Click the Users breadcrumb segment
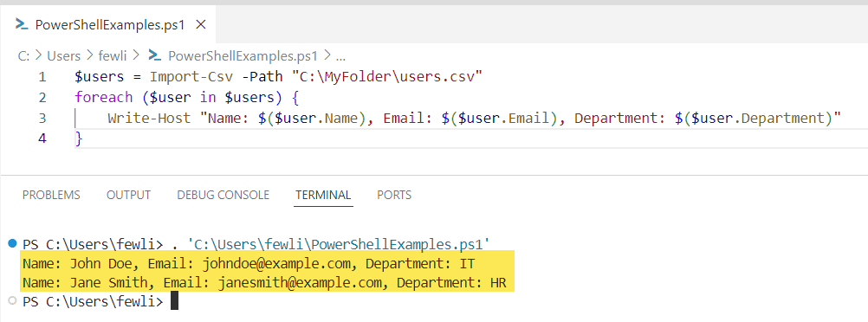Image resolution: width=868 pixels, height=322 pixels. [x=63, y=56]
